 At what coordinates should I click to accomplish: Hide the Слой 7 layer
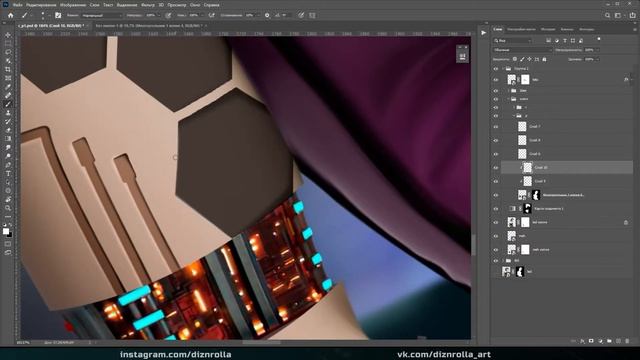click(x=496, y=127)
